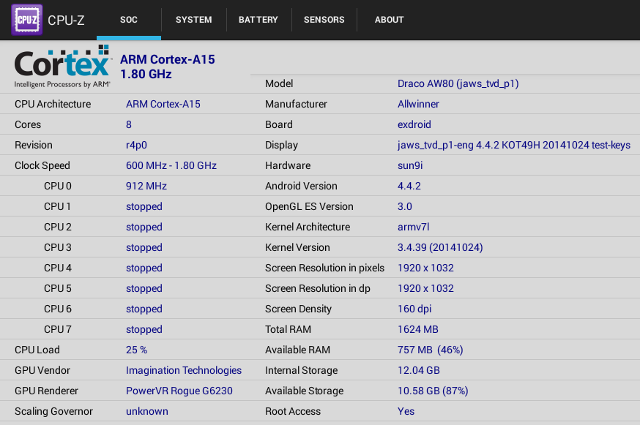Viewport: 640px width, 425px height.
Task: Click Kernel Version value 3.4.39 (20141024)
Action: click(x=440, y=247)
